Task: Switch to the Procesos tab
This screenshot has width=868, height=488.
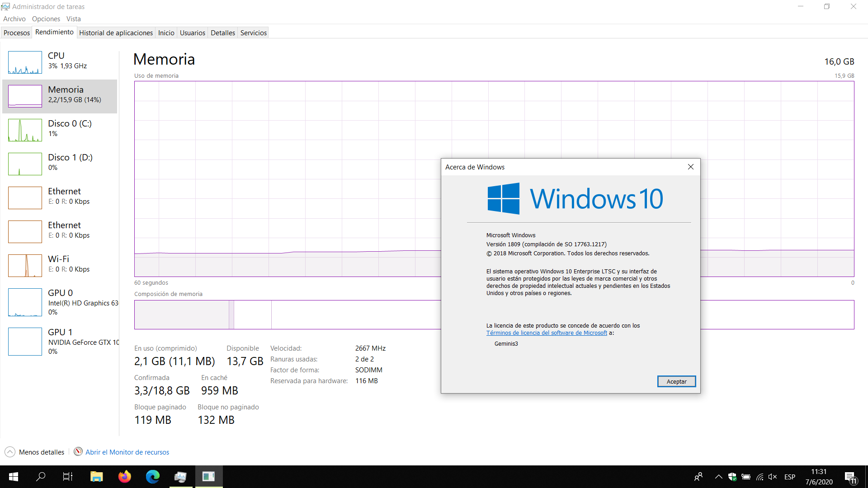Action: pyautogui.click(x=17, y=33)
